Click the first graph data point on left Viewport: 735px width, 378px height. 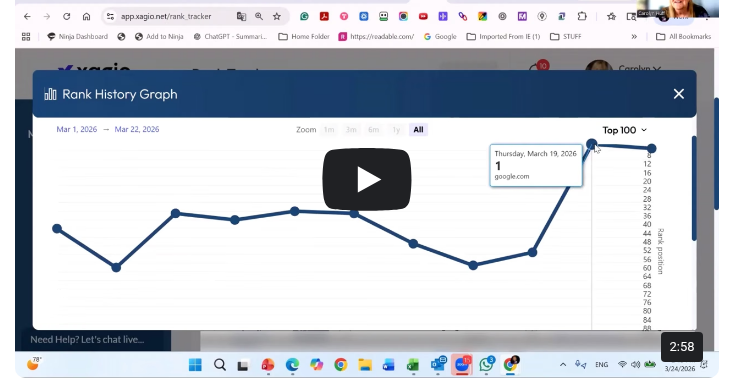click(57, 229)
